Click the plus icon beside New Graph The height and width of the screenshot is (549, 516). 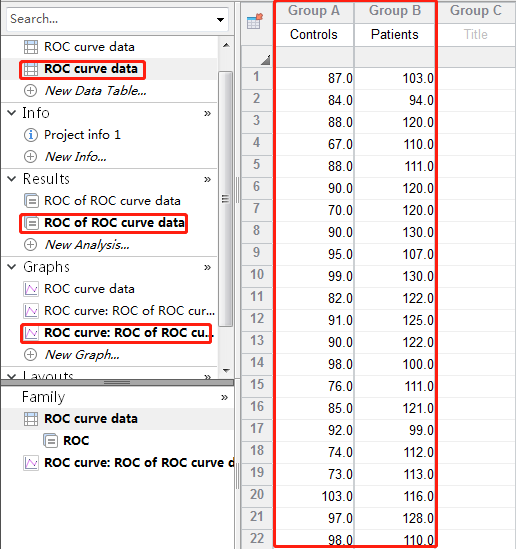click(x=30, y=354)
